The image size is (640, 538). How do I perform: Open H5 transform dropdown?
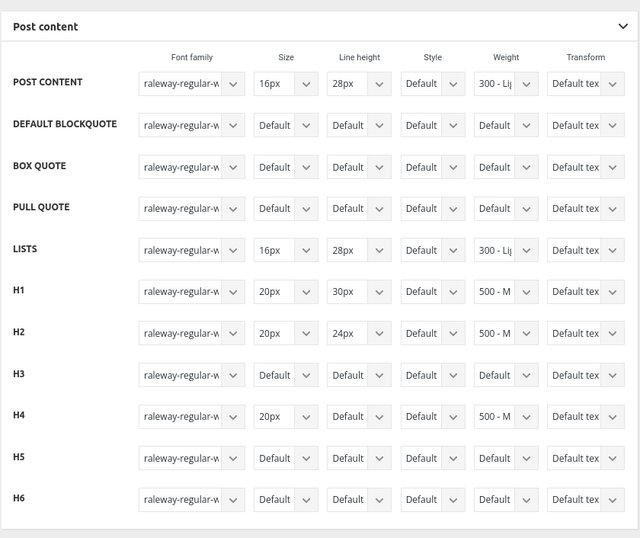pyautogui.click(x=586, y=458)
